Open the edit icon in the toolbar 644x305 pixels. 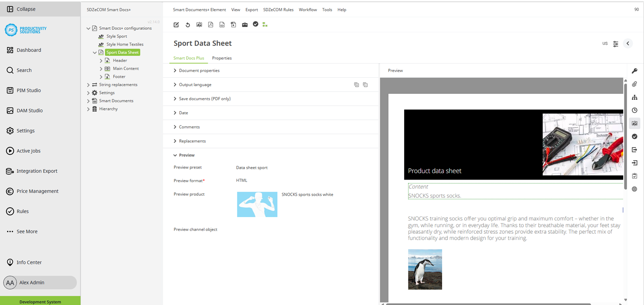click(x=176, y=24)
